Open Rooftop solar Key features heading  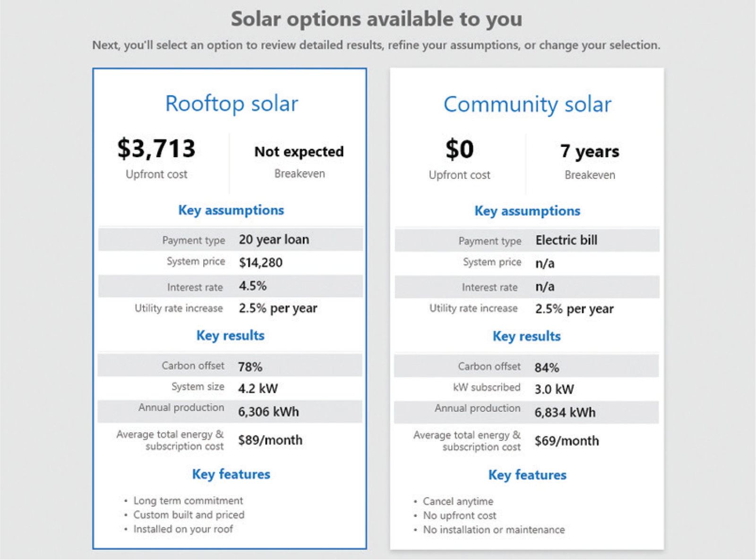pyautogui.click(x=231, y=474)
